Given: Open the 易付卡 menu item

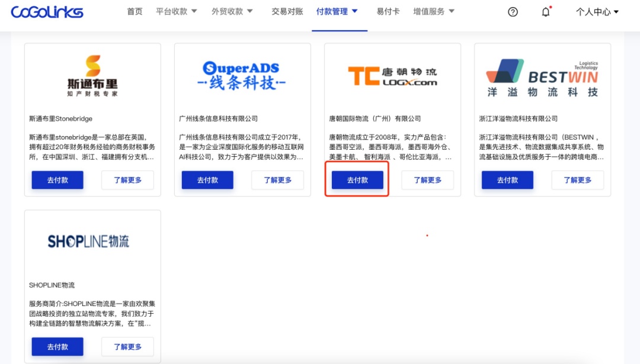Looking at the screenshot, I should coord(388,11).
